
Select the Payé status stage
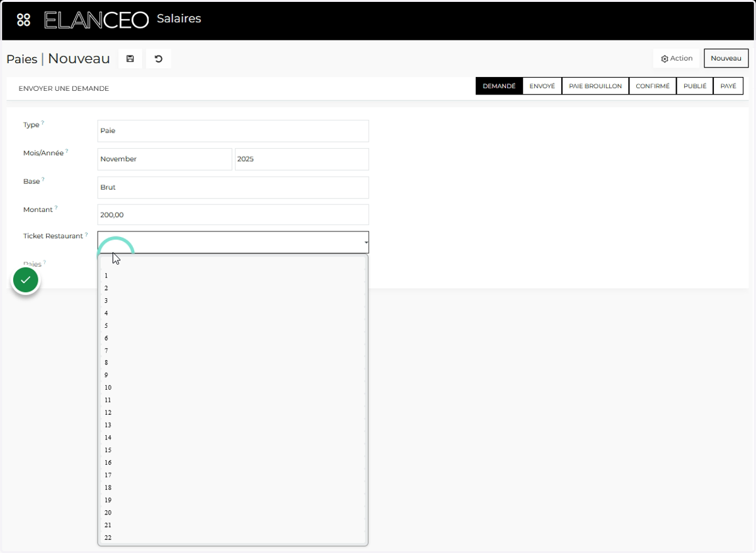pos(728,86)
